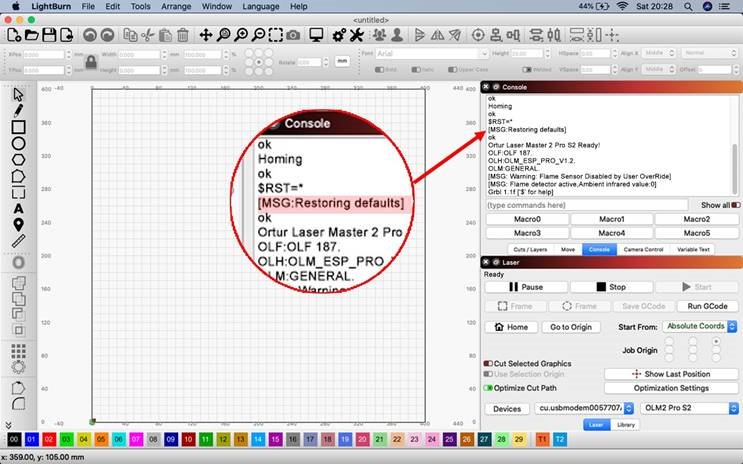Click the Rotate field stepper arrows
Screen dimensions: 743x464
(x=326, y=62)
